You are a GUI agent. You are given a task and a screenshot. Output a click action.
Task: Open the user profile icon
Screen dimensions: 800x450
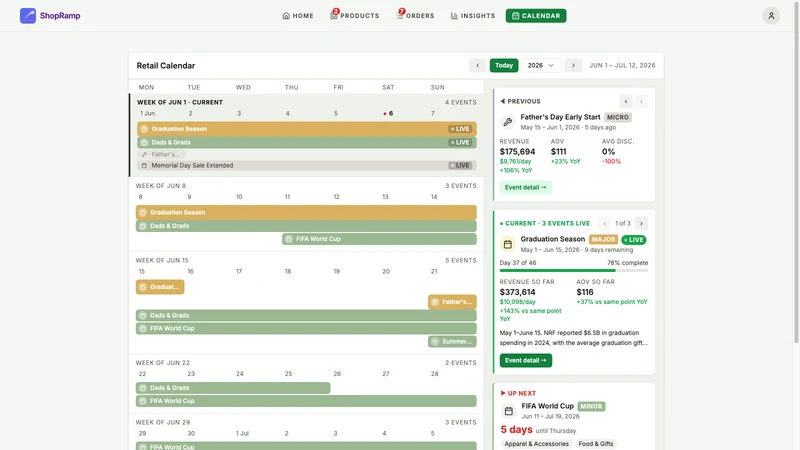[x=771, y=16]
